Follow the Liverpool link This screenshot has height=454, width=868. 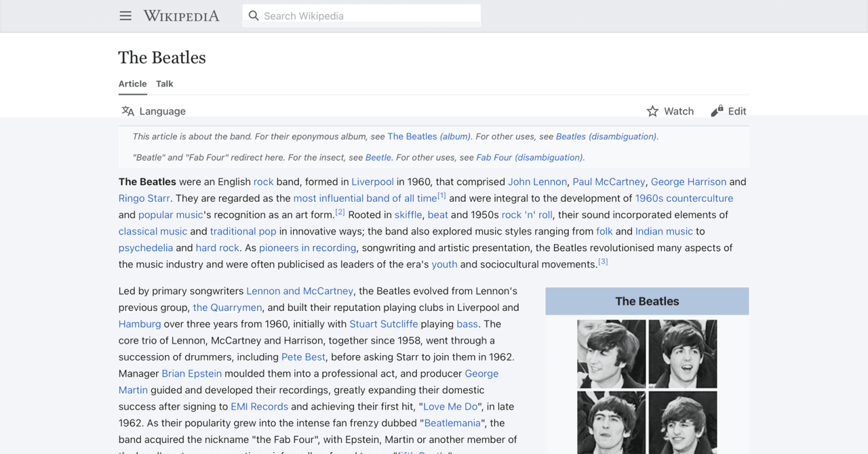click(372, 182)
